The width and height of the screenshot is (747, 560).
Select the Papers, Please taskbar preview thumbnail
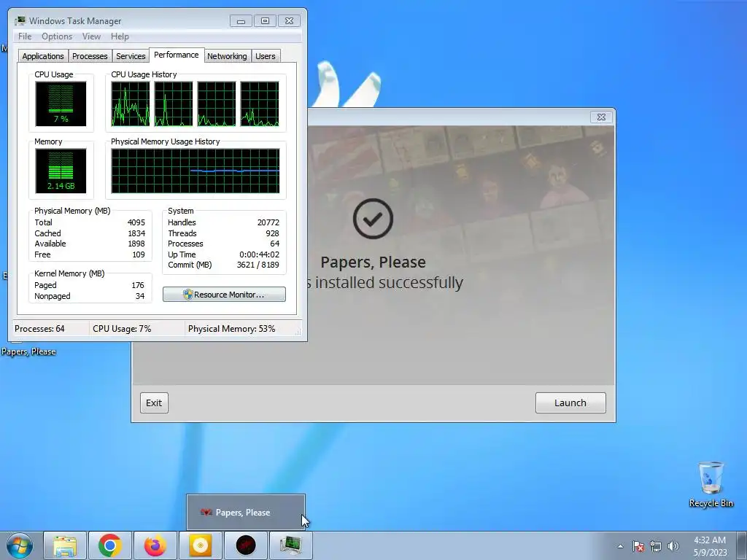[246, 512]
